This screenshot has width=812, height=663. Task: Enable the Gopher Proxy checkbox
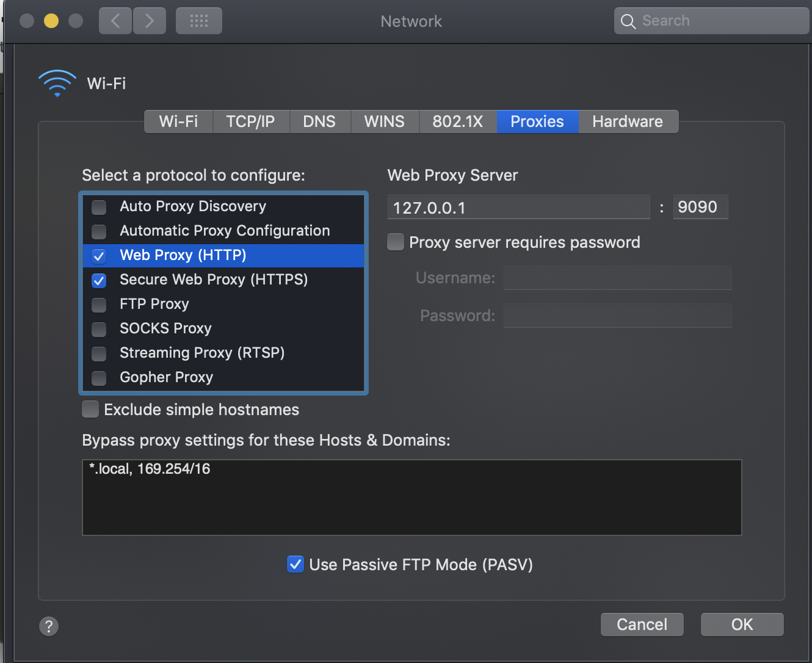pos(99,378)
